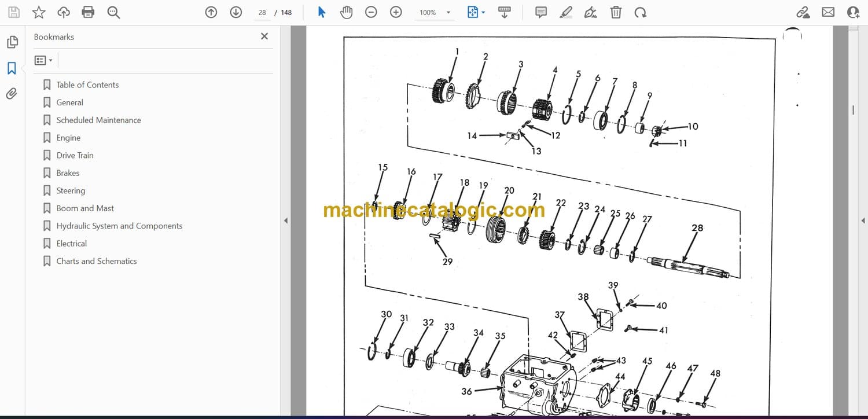Print the document
This screenshot has height=419, width=868.
click(x=88, y=12)
